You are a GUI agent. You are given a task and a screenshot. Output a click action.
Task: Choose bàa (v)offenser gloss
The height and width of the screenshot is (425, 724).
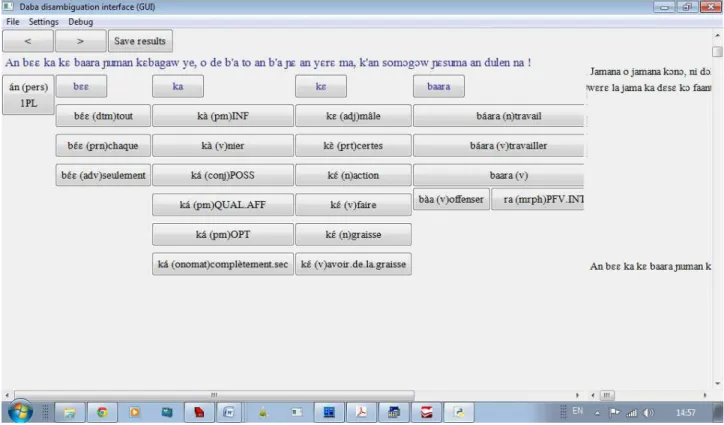click(451, 199)
